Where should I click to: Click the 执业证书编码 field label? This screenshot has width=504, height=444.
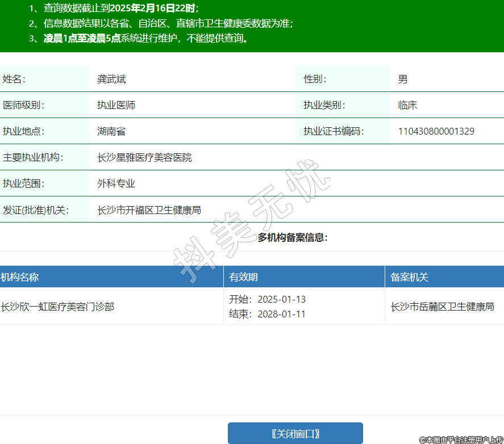click(334, 132)
